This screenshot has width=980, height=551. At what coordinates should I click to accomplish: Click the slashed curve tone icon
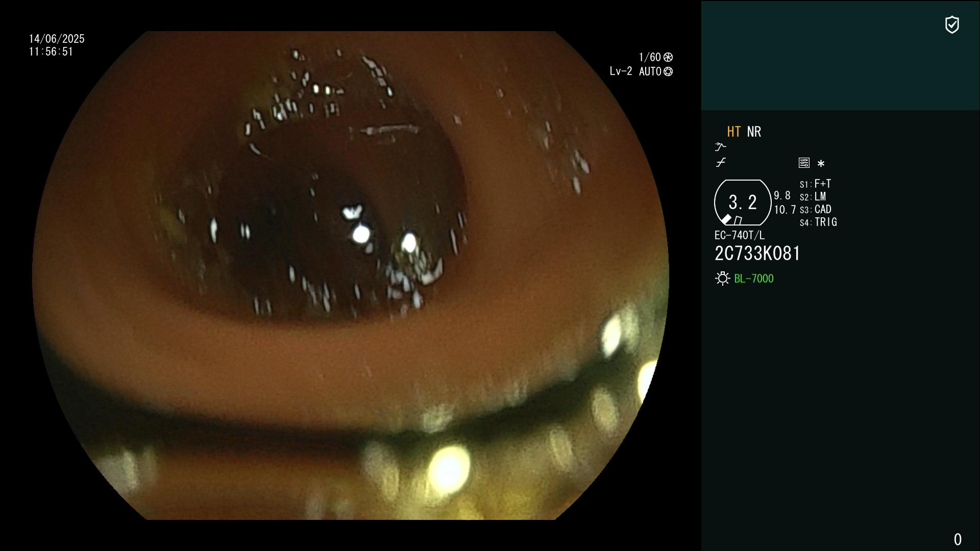click(x=721, y=162)
